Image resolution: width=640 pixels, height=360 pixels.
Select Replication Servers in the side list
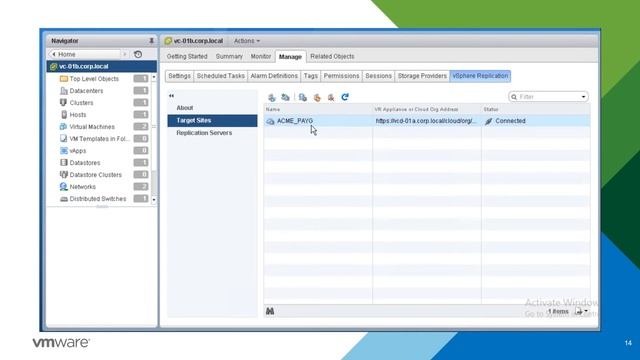point(212,133)
